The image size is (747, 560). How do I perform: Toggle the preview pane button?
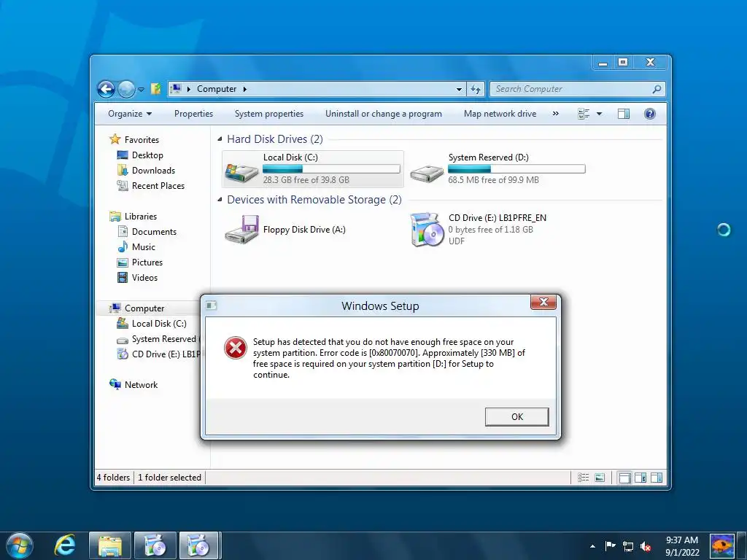point(624,114)
